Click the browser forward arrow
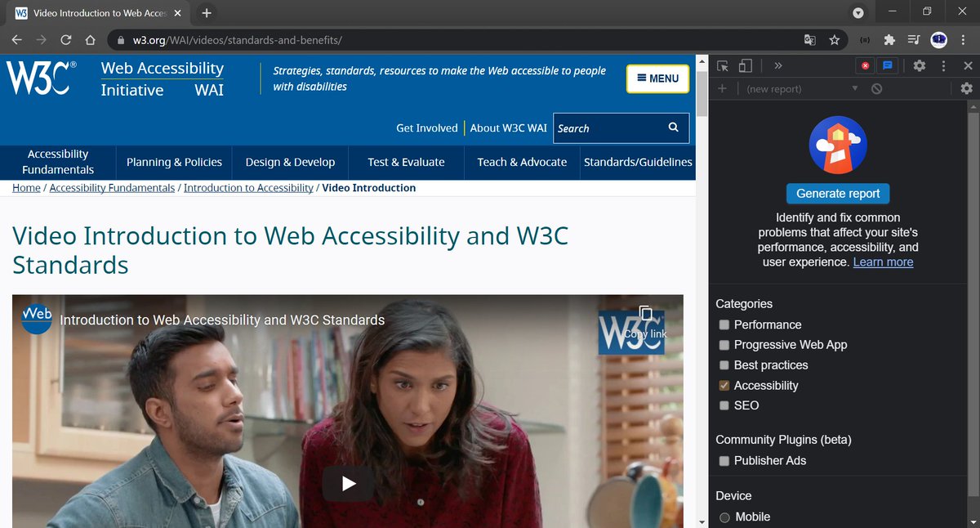 tap(42, 39)
